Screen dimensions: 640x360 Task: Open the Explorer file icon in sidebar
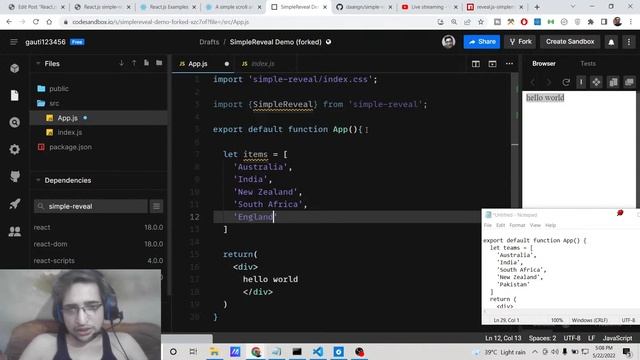click(15, 95)
